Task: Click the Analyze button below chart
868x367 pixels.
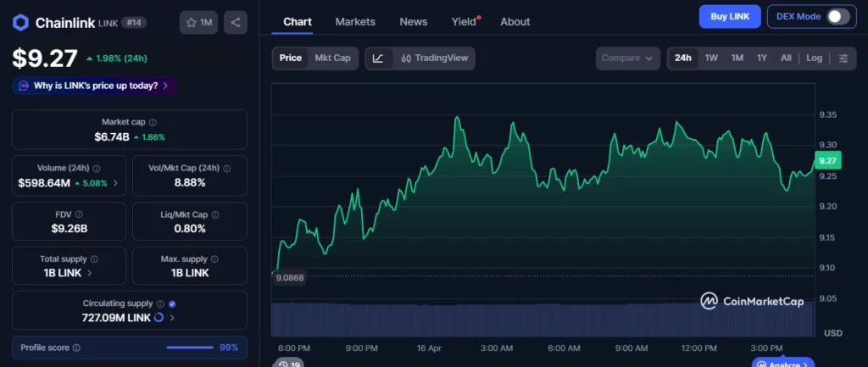Action: pos(782,363)
